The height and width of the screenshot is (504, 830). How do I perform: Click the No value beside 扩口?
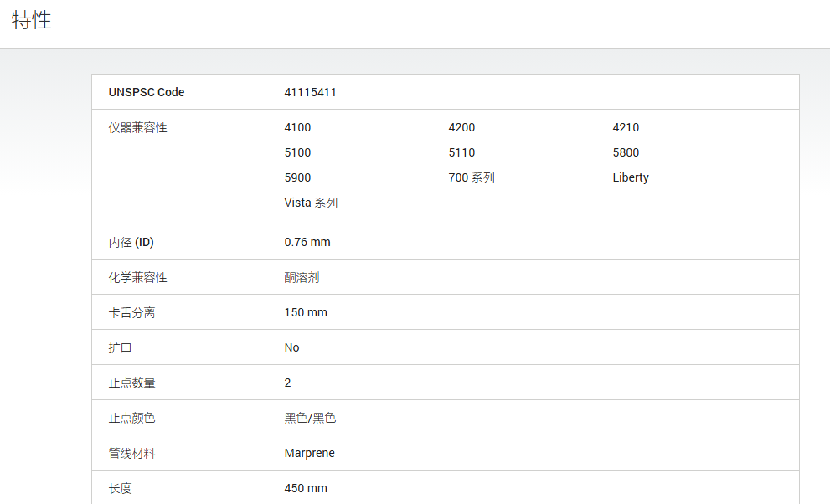click(291, 347)
